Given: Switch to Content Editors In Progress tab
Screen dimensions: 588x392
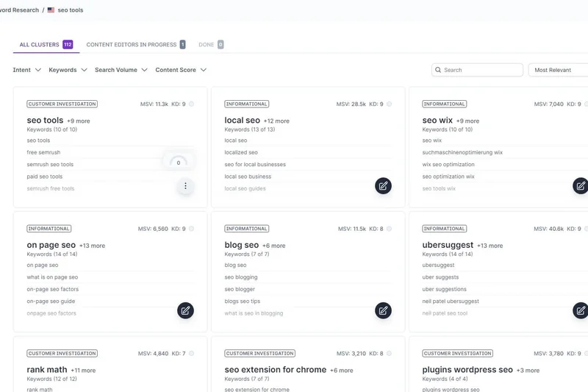Looking at the screenshot, I should pos(135,45).
